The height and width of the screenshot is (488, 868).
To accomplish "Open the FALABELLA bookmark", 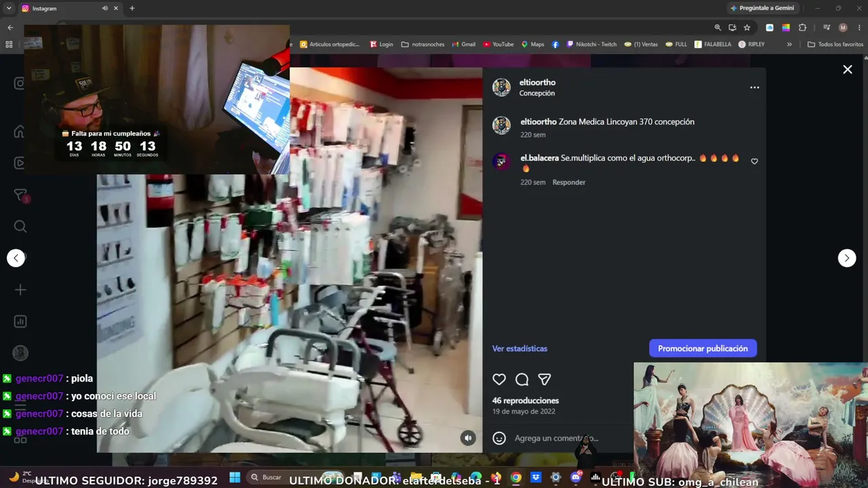I will [713, 44].
